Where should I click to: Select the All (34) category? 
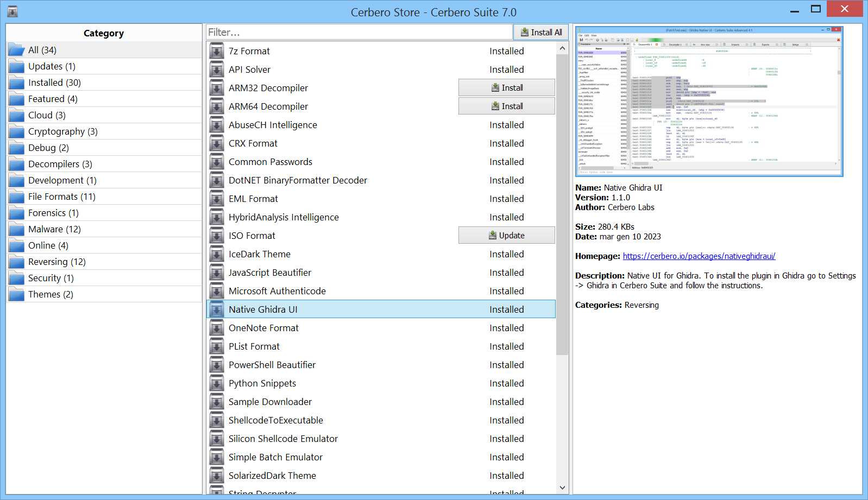[x=104, y=50]
